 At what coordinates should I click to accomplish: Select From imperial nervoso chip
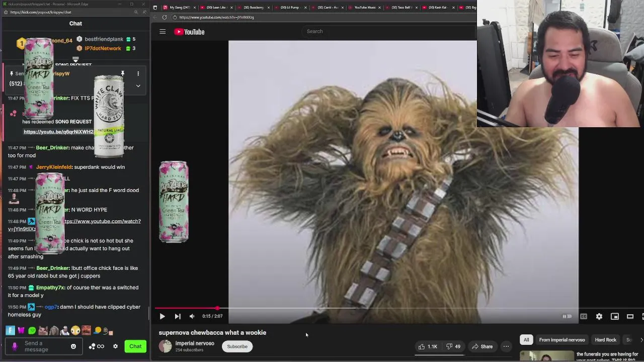(562, 340)
